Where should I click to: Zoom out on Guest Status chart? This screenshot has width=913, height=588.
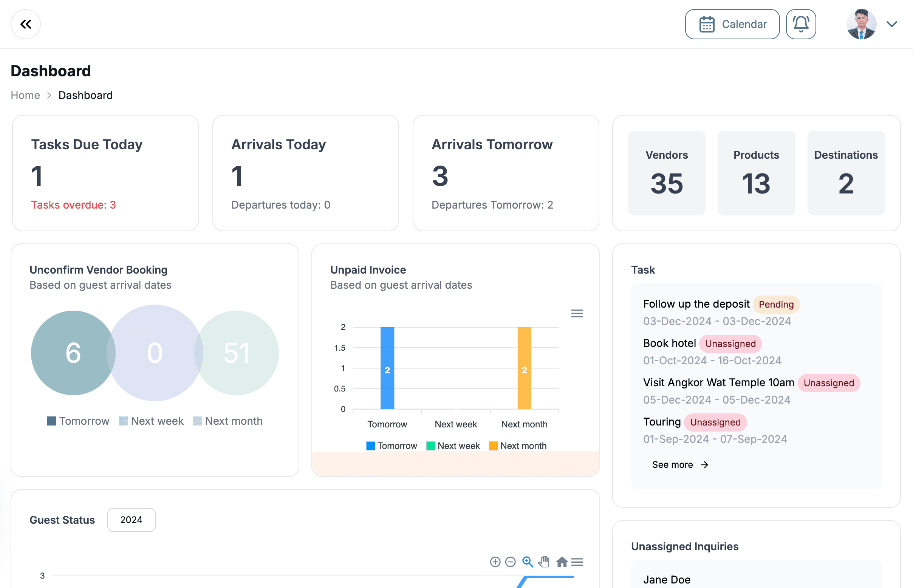511,562
